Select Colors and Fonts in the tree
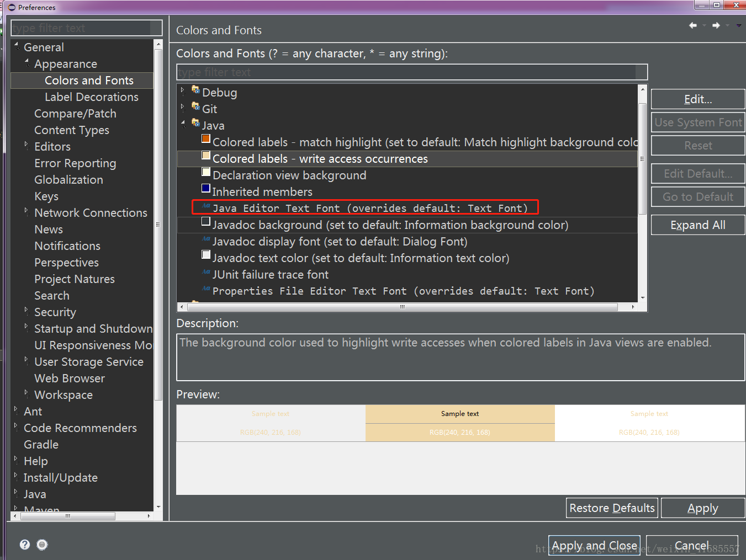The image size is (746, 560). pos(89,81)
